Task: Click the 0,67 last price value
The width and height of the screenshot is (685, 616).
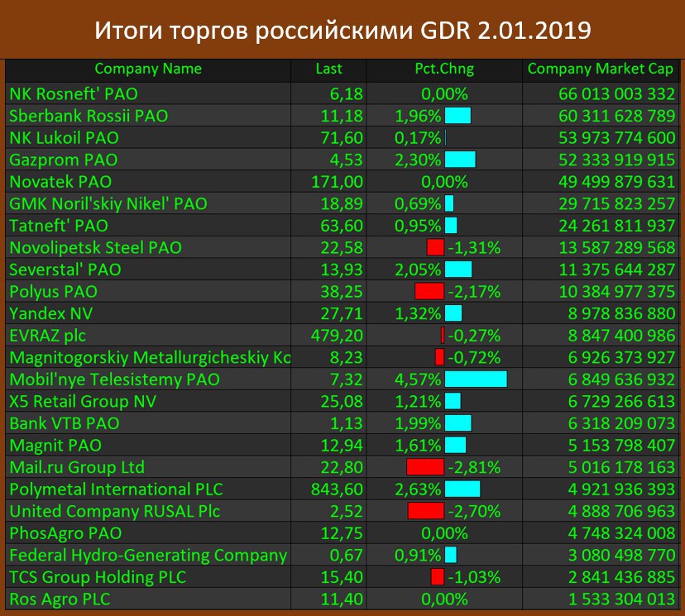Action: pos(347,556)
